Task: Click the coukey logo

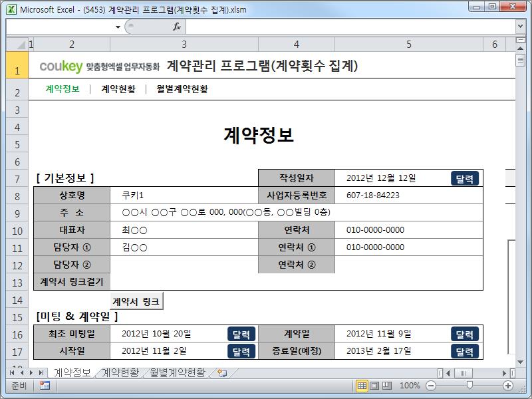Action: [61, 66]
